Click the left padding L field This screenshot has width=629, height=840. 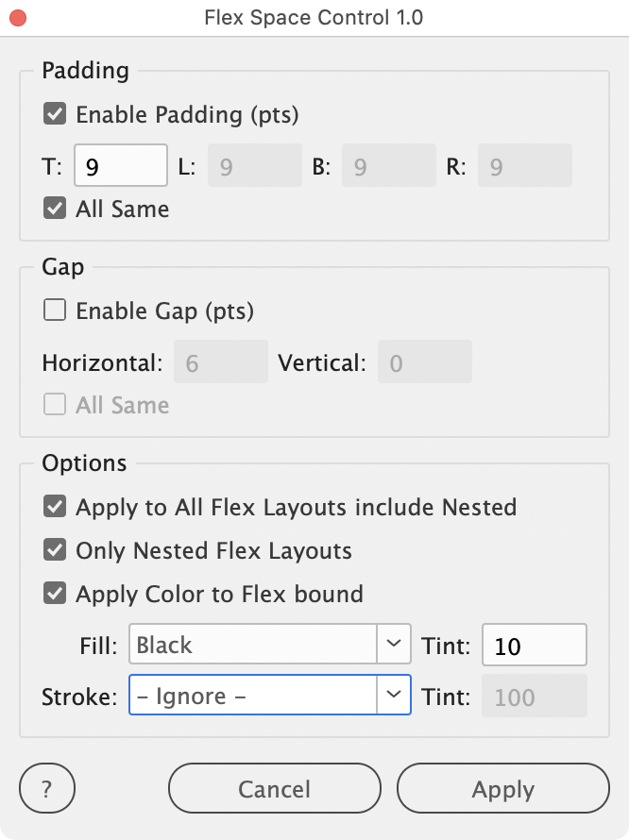[x=254, y=167]
